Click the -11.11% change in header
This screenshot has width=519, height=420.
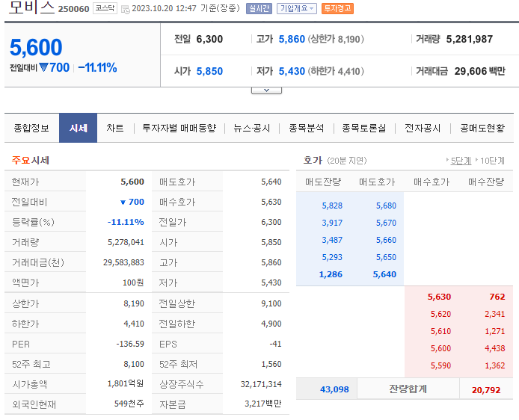point(97,67)
